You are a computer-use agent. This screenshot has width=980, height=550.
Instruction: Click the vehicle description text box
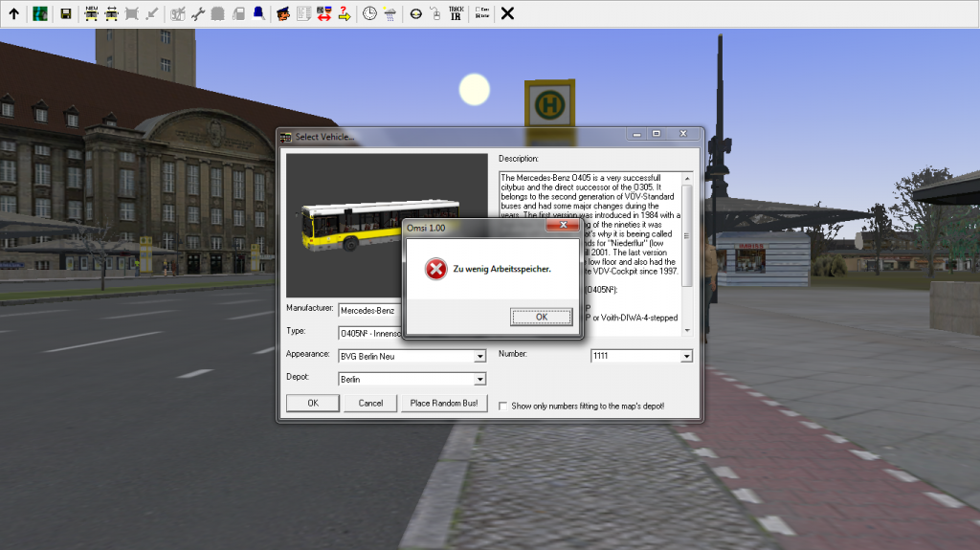(x=595, y=254)
